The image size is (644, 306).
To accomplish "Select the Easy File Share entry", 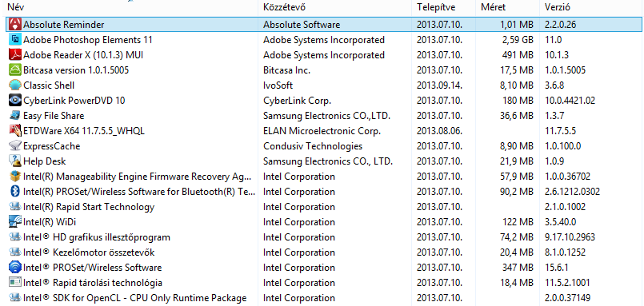I will (x=54, y=116).
